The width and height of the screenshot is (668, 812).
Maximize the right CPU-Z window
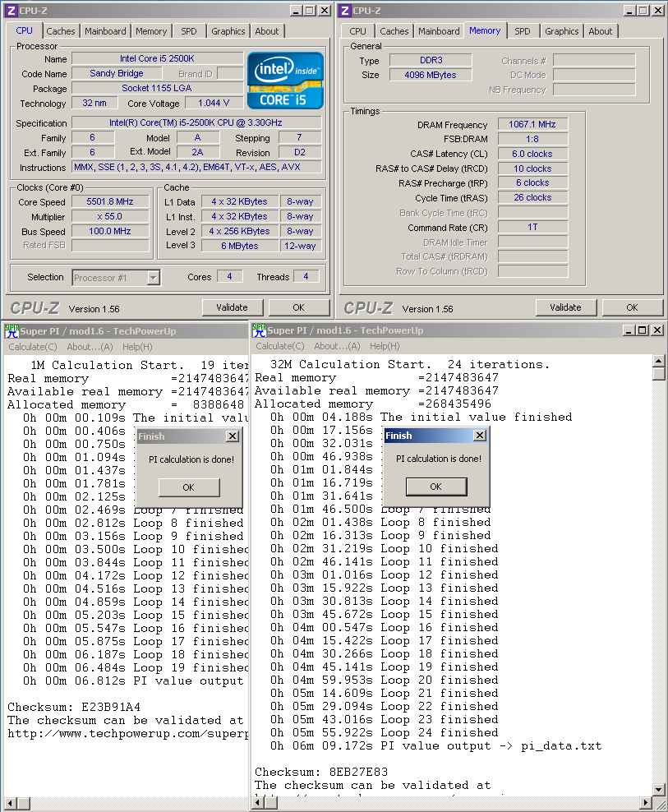click(x=643, y=11)
